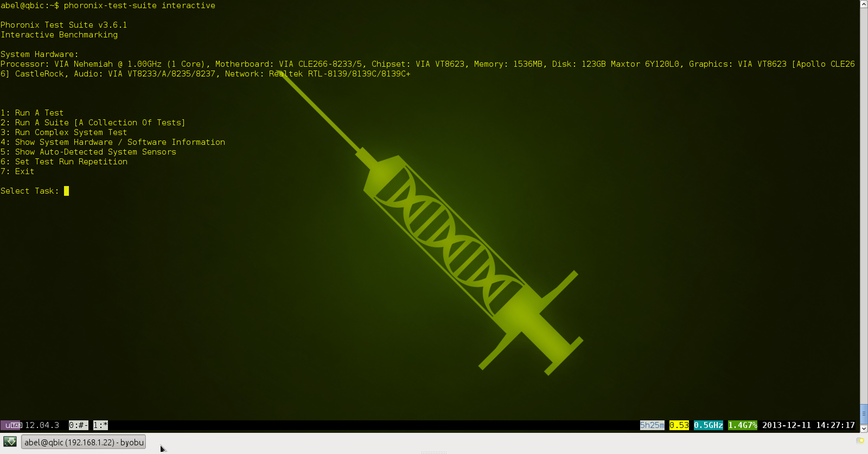
Task: Click 'Motherboard: VIA CLE266-8233/5' text
Action: click(289, 64)
